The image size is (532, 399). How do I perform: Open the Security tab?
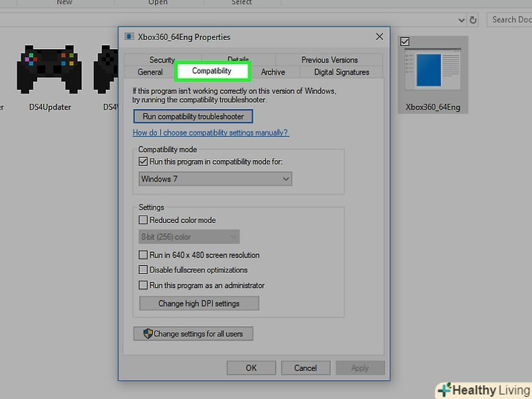pos(162,60)
